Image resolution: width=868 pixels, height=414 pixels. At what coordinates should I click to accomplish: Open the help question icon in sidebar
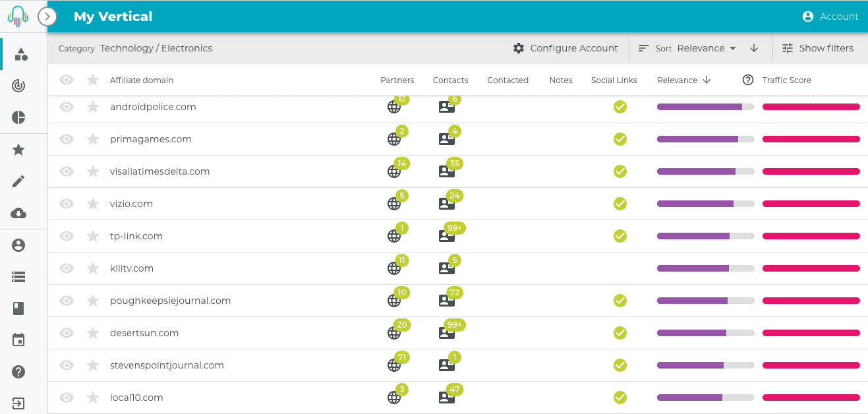pos(19,372)
